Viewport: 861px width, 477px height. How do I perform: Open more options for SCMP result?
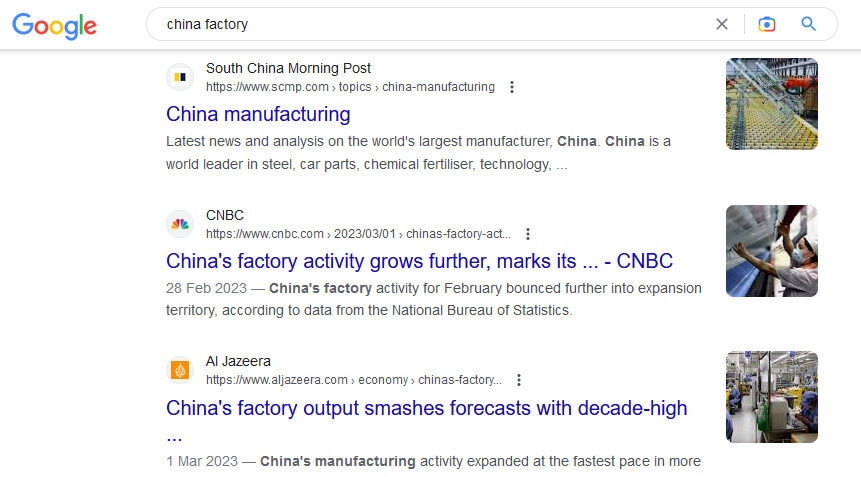point(512,87)
